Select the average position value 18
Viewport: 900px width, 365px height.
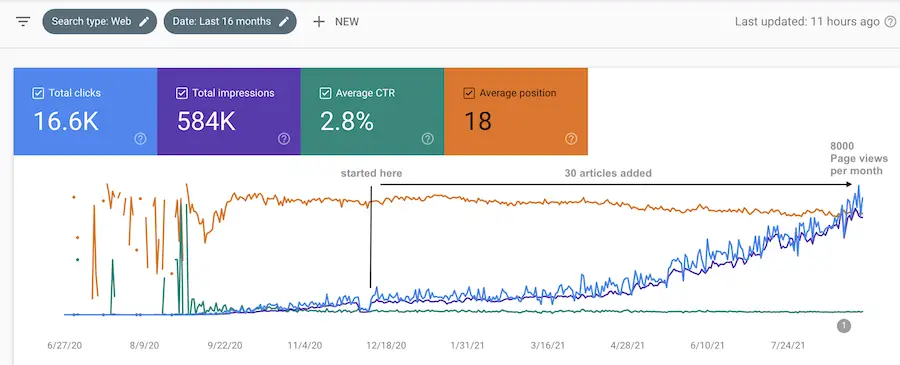pyautogui.click(x=478, y=122)
